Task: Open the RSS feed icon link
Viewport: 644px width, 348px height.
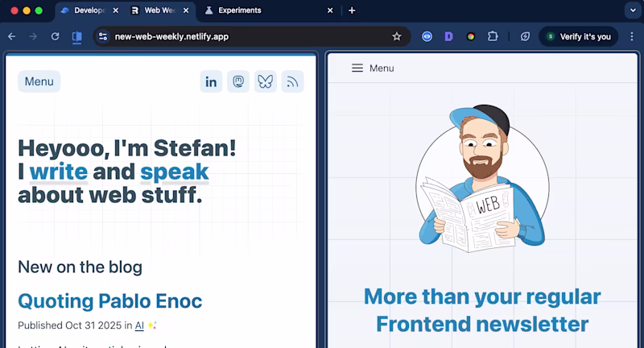Action: (x=292, y=81)
